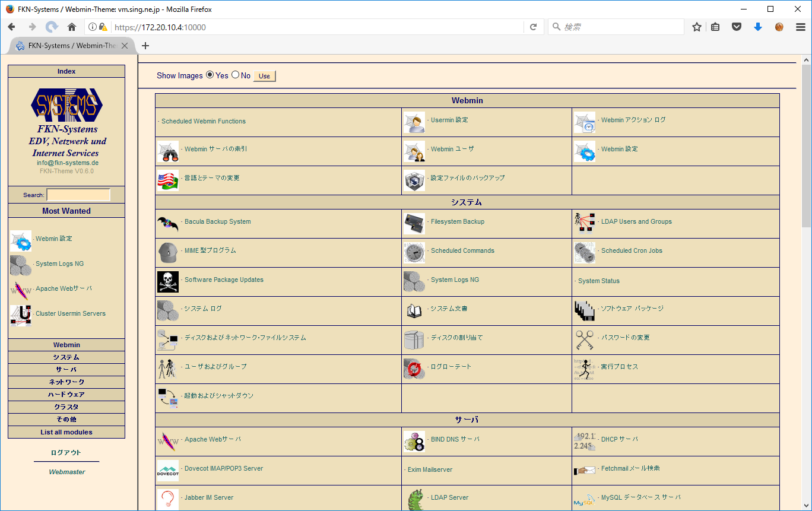The width and height of the screenshot is (812, 511).
Task: Click the ログアウト logout link
Action: [x=66, y=452]
